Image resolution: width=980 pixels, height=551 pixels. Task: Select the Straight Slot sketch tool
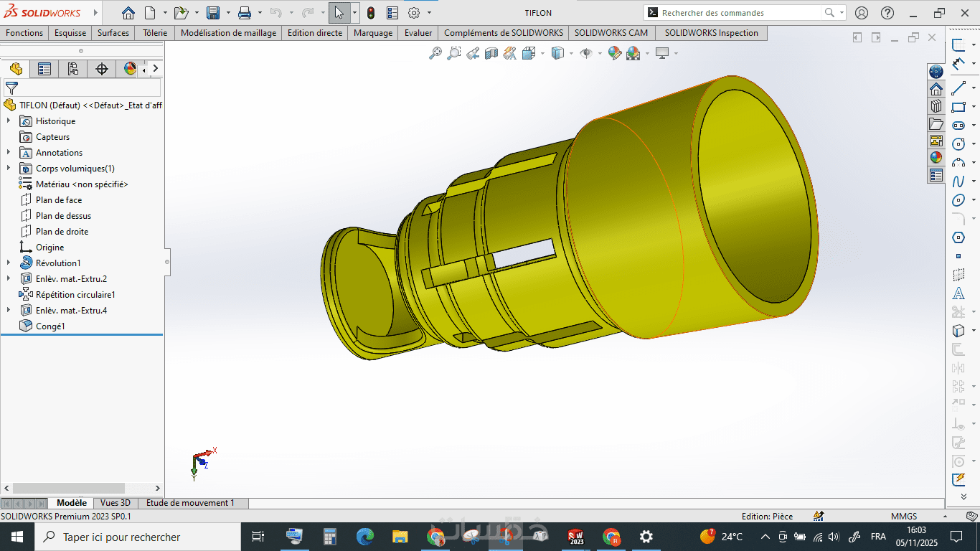click(x=958, y=126)
